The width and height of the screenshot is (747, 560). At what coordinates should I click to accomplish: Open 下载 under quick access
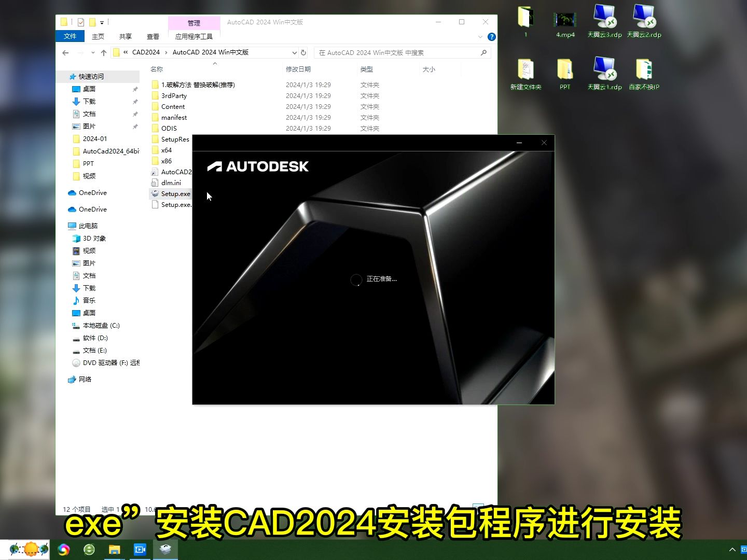pyautogui.click(x=89, y=101)
